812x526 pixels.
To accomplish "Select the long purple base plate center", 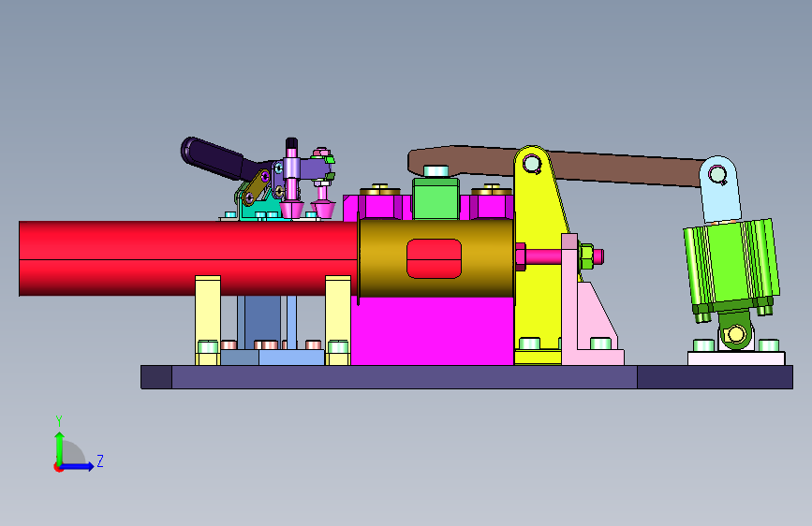I will tap(404, 377).
